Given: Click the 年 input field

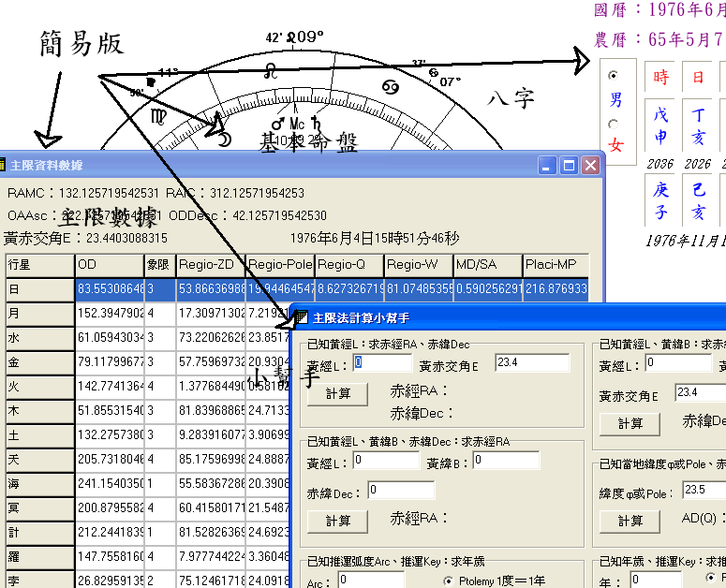Looking at the screenshot, I should click(x=656, y=580).
